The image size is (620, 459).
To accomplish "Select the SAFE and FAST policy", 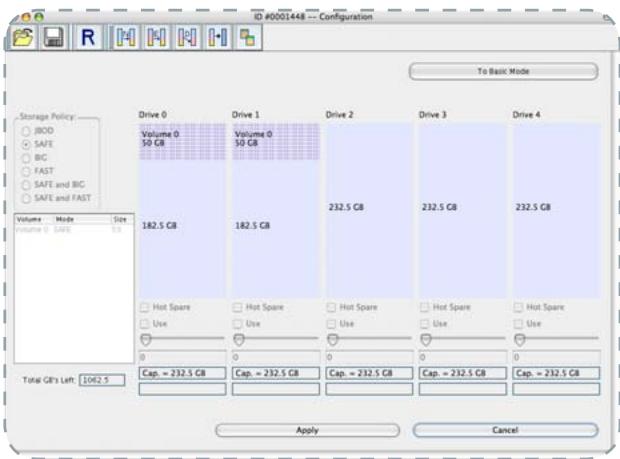I will click(x=26, y=198).
